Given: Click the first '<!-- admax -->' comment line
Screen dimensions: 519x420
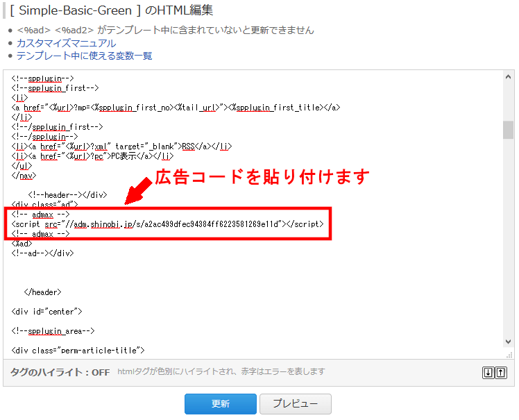Looking at the screenshot, I should (40, 215).
